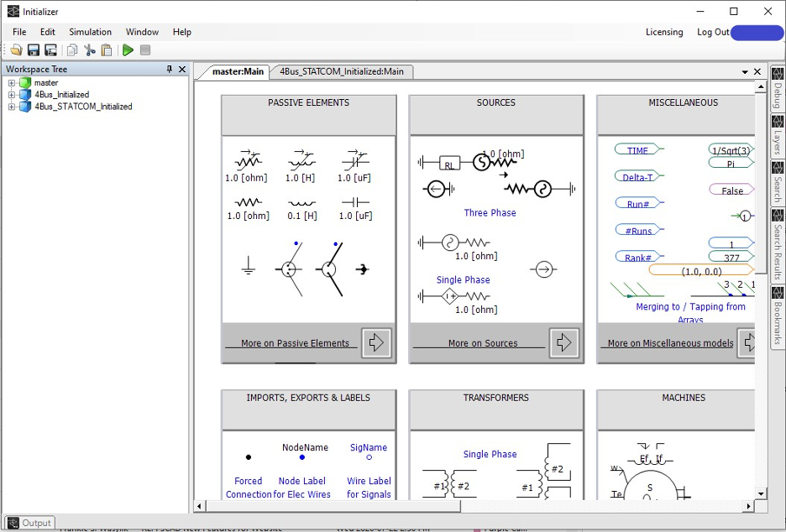The height and width of the screenshot is (532, 786).
Task: Open the Edit menu
Action: pyautogui.click(x=48, y=32)
